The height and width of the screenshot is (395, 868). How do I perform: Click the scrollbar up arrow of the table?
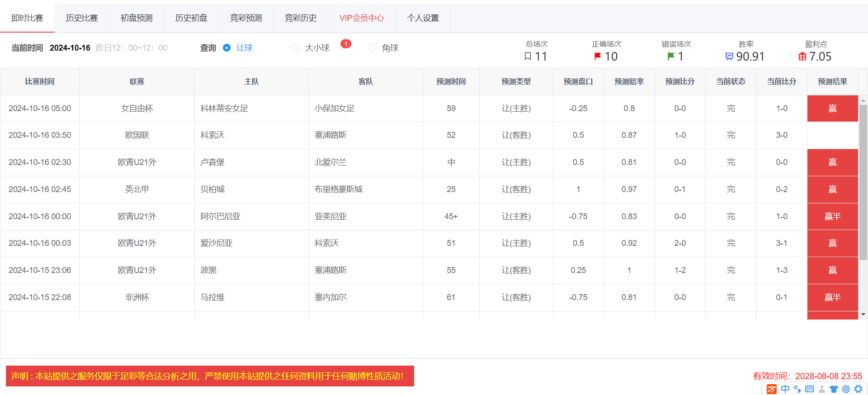[863, 100]
